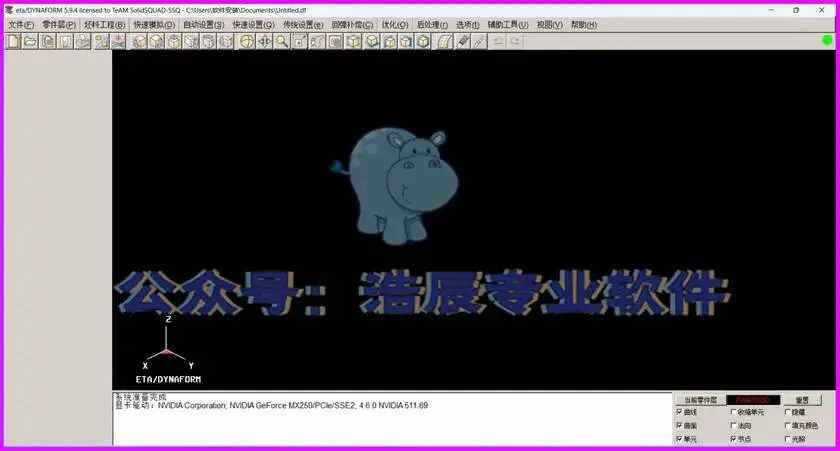Screen dimensions: 840x451
Task: Open the 坯料工程(B) menu
Action: 104,25
